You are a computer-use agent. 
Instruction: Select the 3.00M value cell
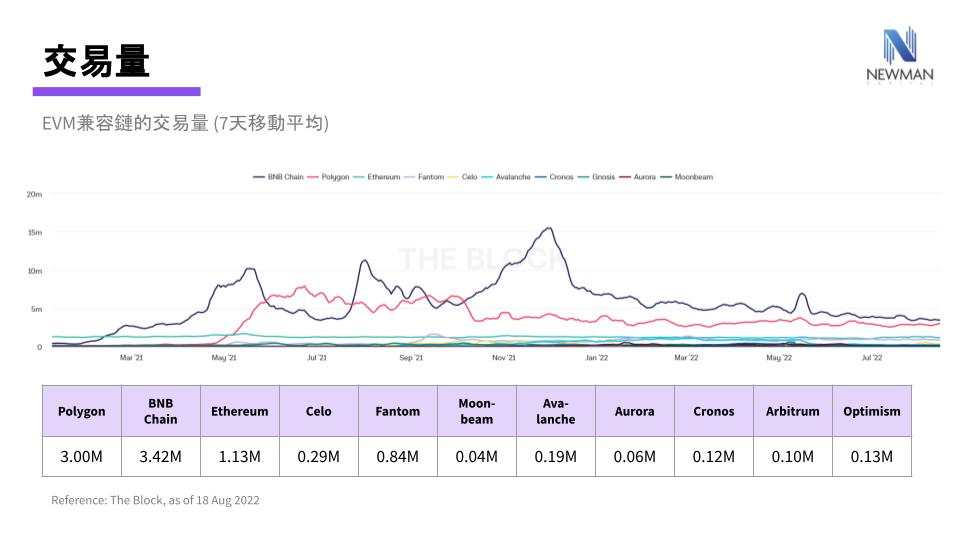pos(82,456)
